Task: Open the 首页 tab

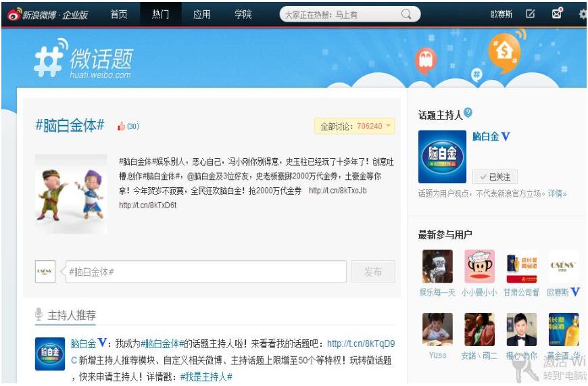Action: click(x=119, y=14)
